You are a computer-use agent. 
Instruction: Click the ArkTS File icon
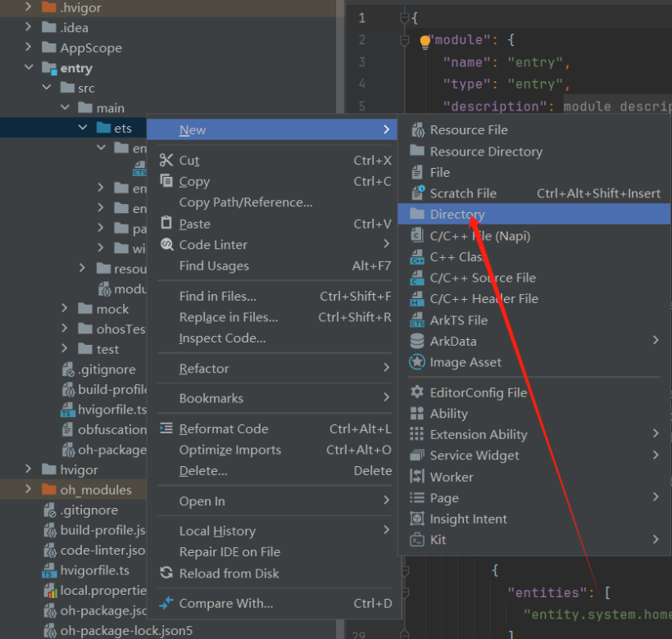[417, 320]
